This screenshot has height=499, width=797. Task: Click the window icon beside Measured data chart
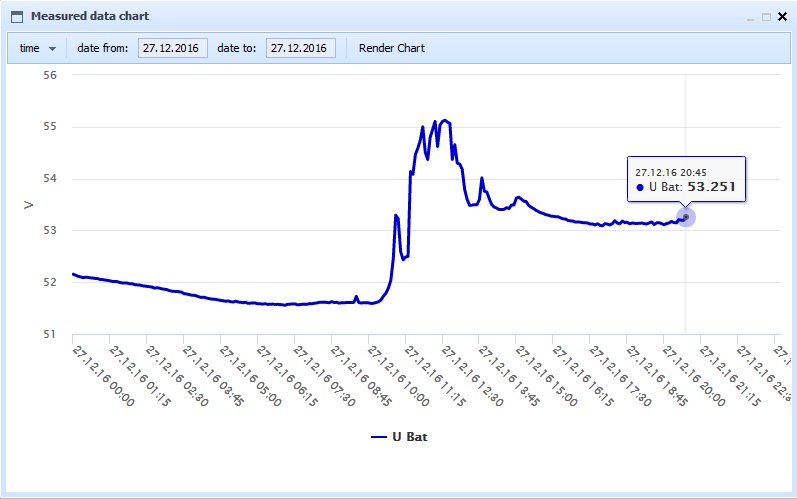pos(17,17)
